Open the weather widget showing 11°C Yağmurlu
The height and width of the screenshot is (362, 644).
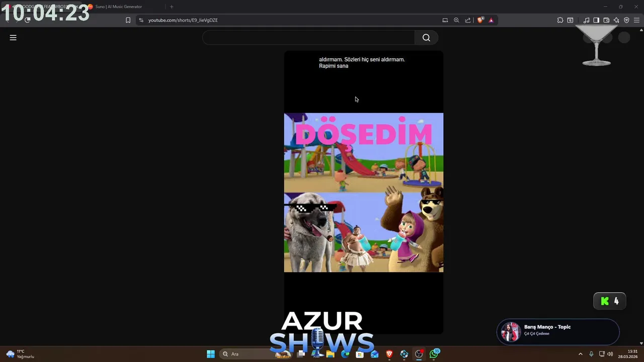click(x=20, y=354)
